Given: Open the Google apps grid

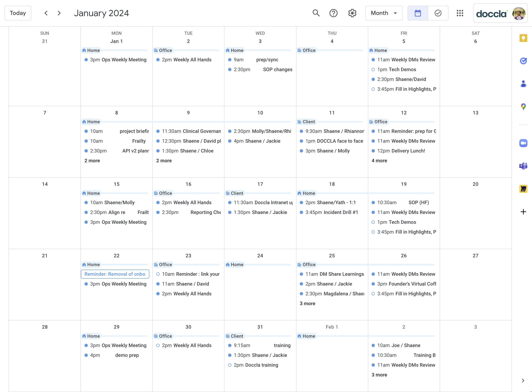Looking at the screenshot, I should 460,13.
